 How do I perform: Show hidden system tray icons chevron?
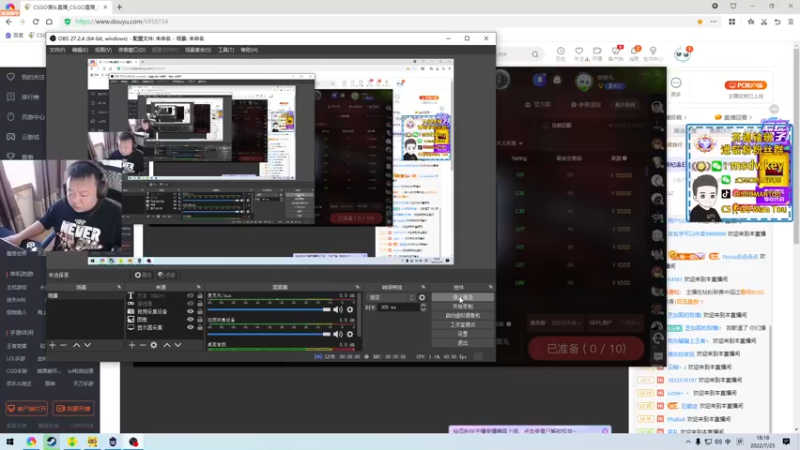pyautogui.click(x=688, y=442)
